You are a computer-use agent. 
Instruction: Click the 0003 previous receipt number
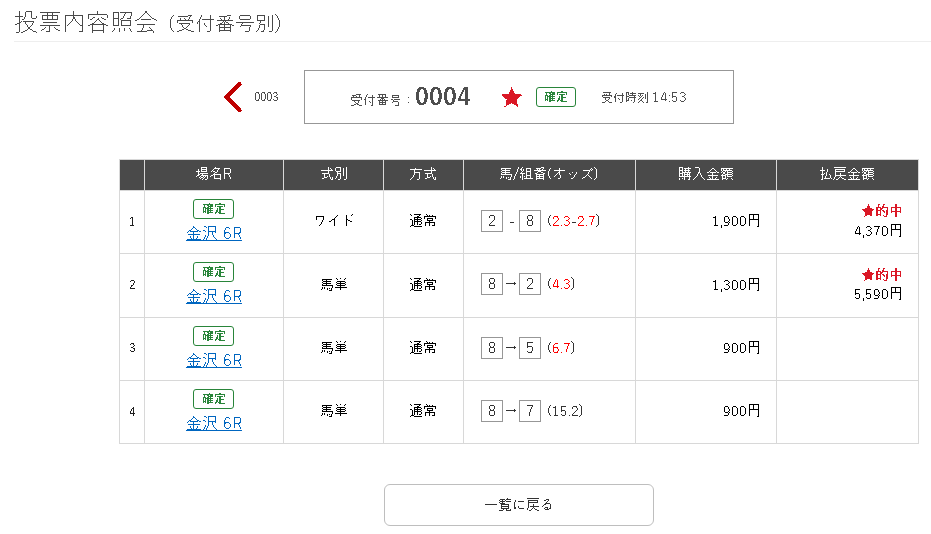[266, 97]
